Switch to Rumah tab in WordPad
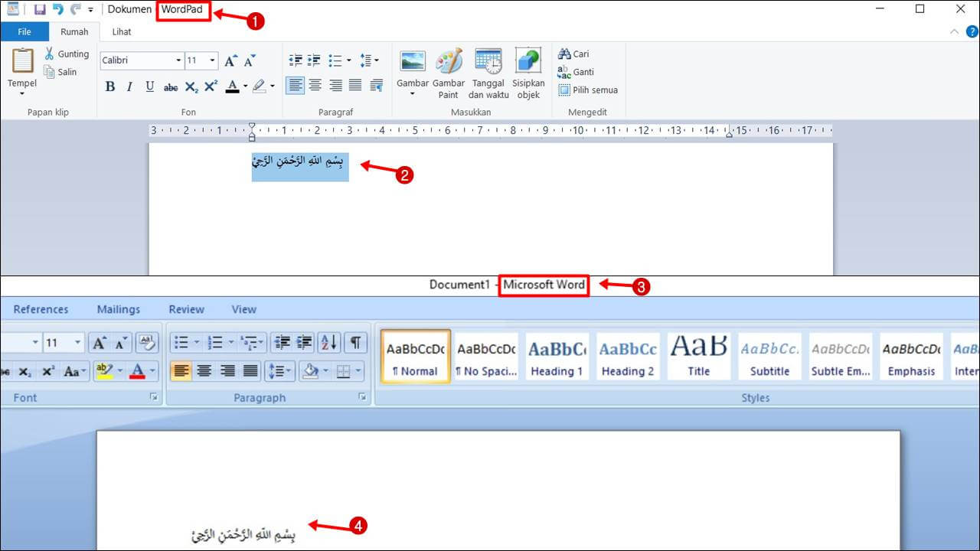980x551 pixels. pyautogui.click(x=74, y=31)
